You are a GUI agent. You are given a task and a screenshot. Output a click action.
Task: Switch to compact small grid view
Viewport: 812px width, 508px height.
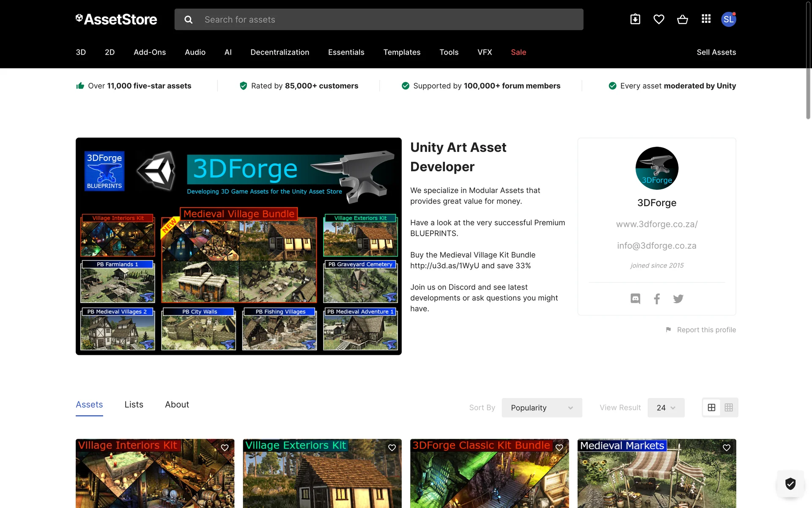(729, 407)
